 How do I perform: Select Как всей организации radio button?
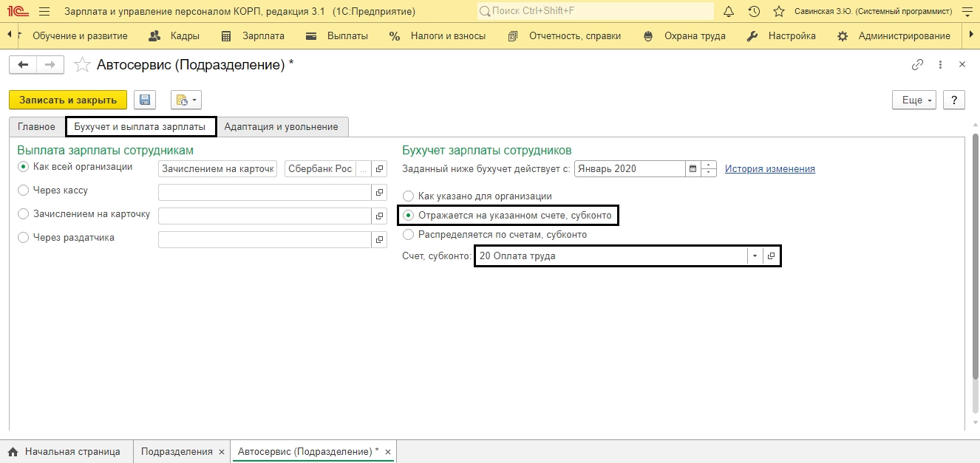click(x=24, y=167)
